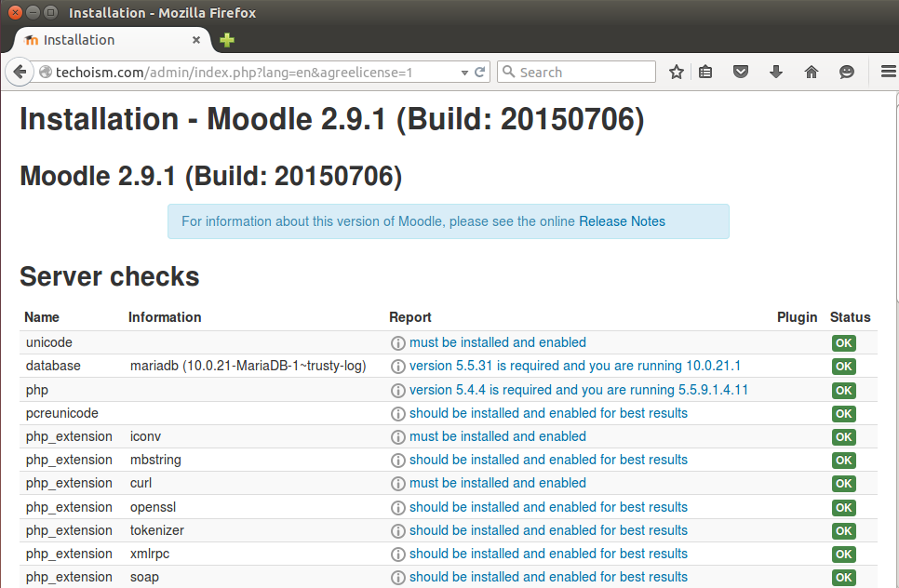The height and width of the screenshot is (588, 899).
Task: Click the info icon in the iconv row
Action: (x=398, y=437)
